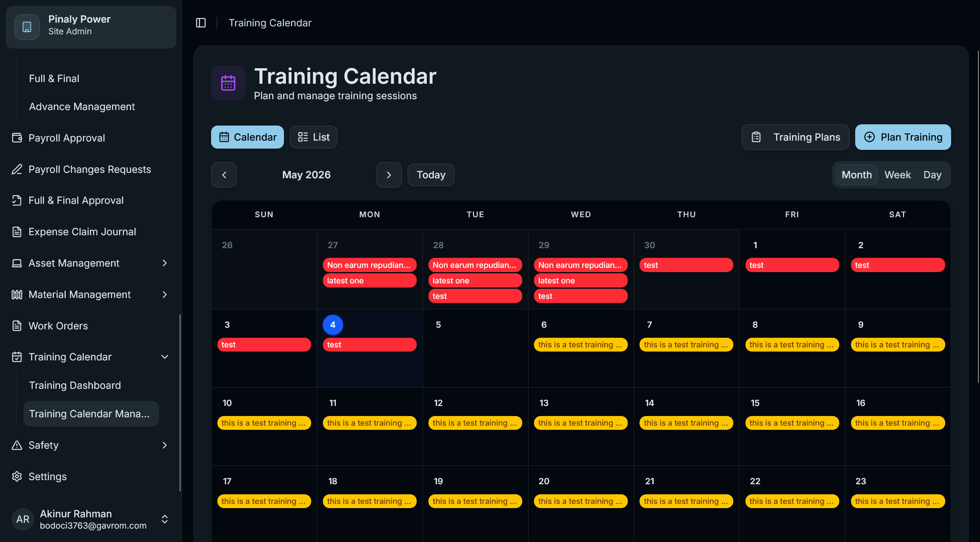Go to next month with right arrow
This screenshot has height=542, width=980.
(x=389, y=175)
